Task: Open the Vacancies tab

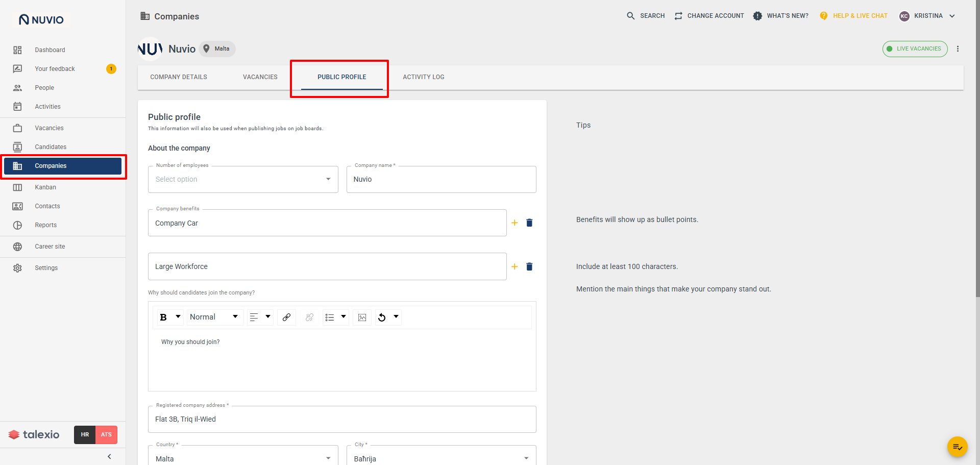Action: coord(260,77)
